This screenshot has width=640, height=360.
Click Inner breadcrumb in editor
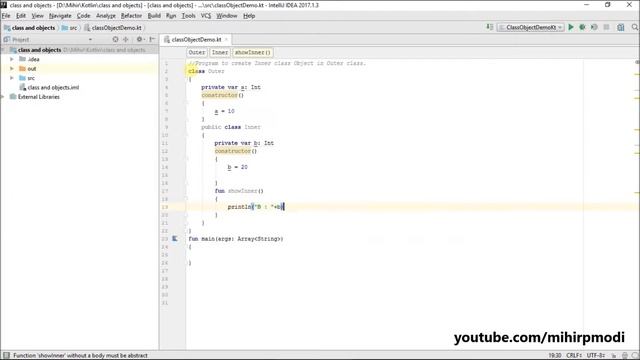[x=220, y=52]
